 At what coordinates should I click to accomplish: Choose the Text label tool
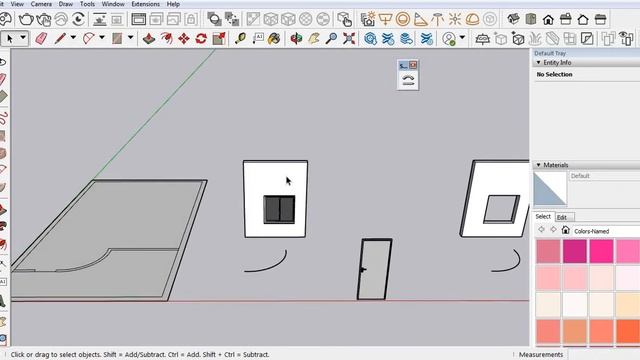(x=258, y=39)
